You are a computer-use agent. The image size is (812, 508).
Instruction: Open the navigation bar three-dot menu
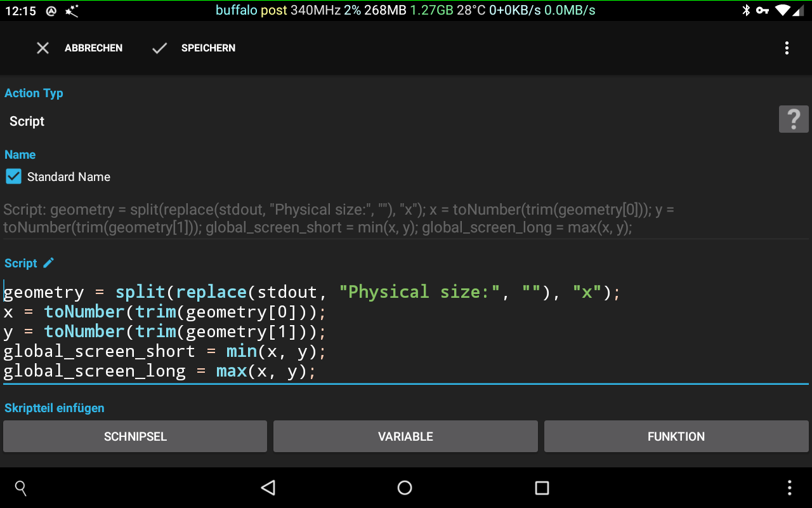click(789, 488)
